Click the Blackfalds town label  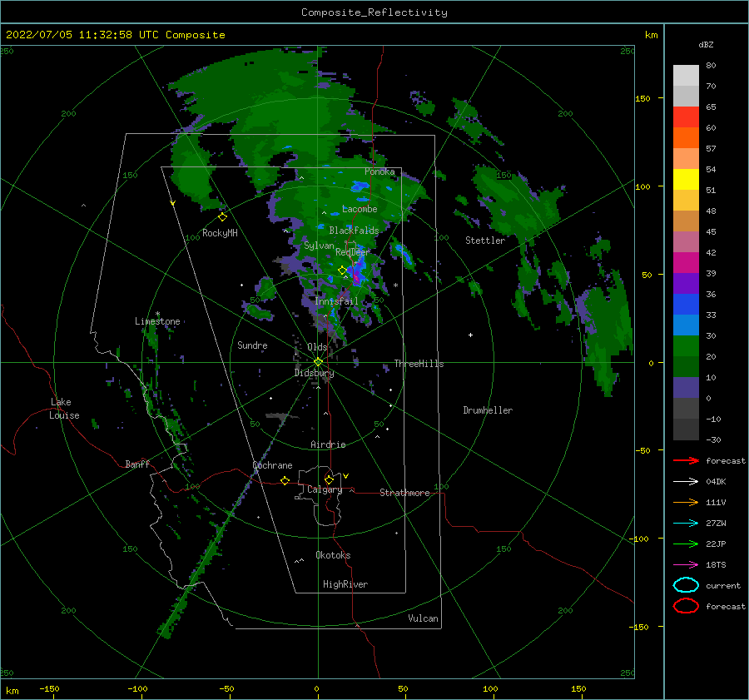pyautogui.click(x=354, y=231)
